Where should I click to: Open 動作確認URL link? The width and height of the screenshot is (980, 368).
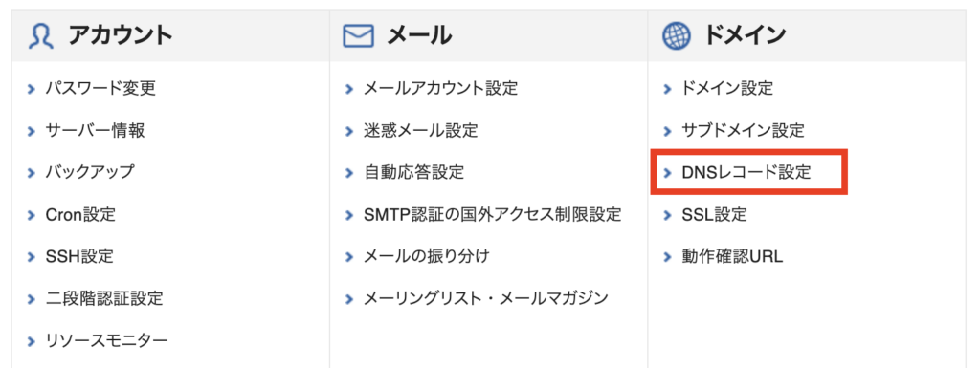tap(732, 256)
